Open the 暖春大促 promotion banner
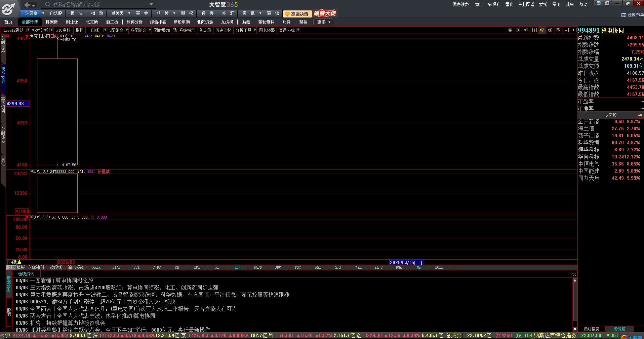Viewport: 644px width, 339px height. tap(325, 13)
